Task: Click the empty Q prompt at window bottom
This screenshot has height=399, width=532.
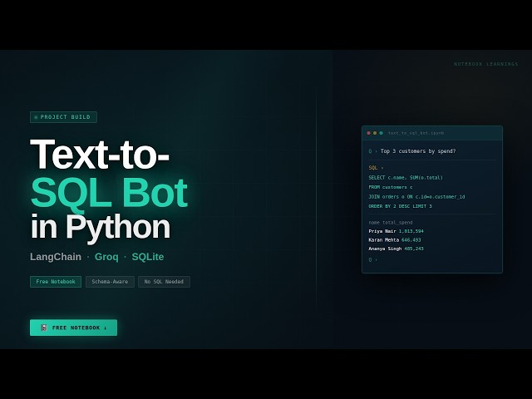Action: click(x=372, y=260)
